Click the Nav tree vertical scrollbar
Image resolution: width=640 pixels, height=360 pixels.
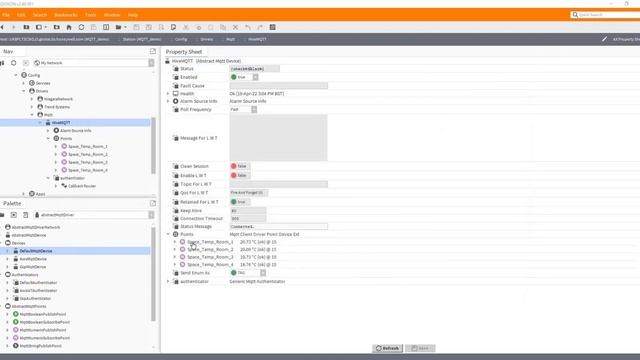(153, 145)
